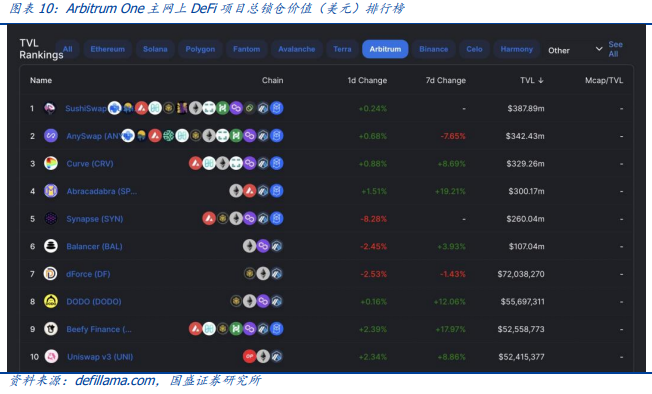The width and height of the screenshot is (652, 394).
Task: Sort by TVL column arrow
Action: click(541, 80)
